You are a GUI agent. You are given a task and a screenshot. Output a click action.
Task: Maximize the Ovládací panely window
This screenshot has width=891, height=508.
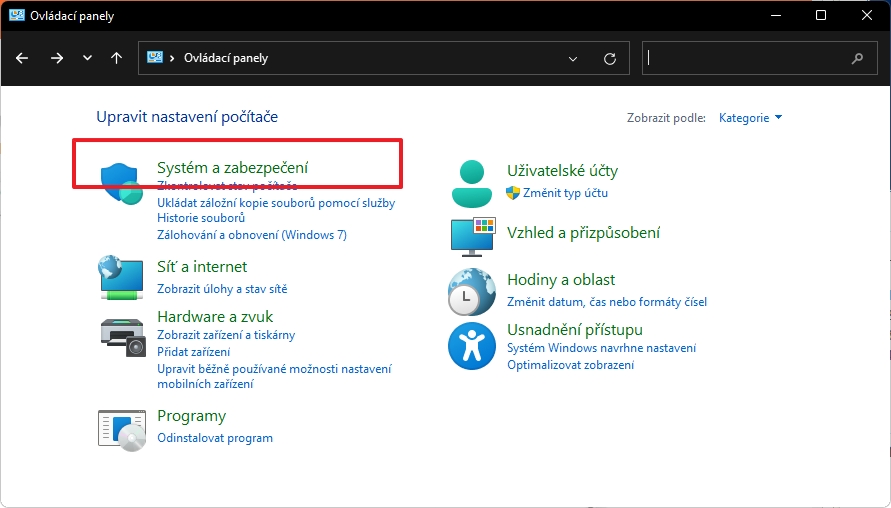pyautogui.click(x=821, y=15)
